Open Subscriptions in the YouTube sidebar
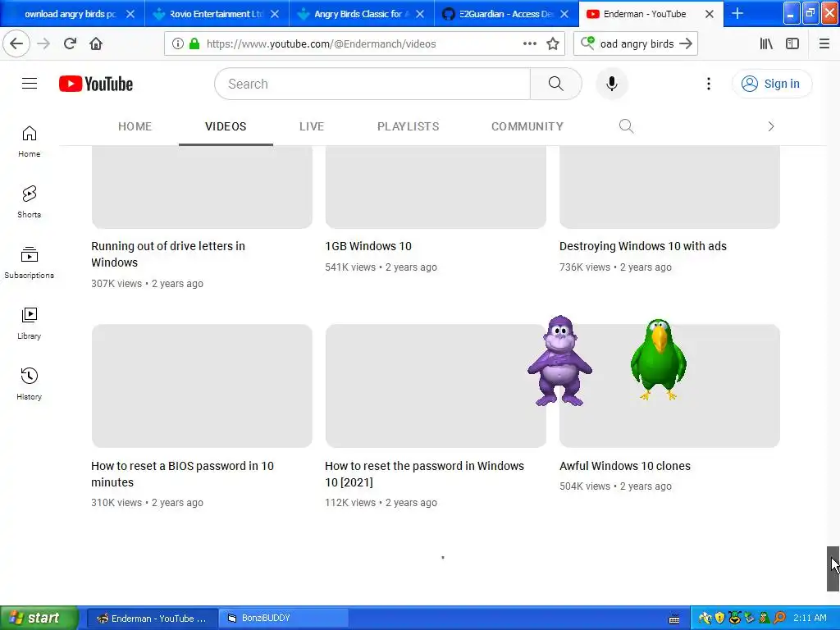This screenshot has width=840, height=630. click(x=29, y=262)
